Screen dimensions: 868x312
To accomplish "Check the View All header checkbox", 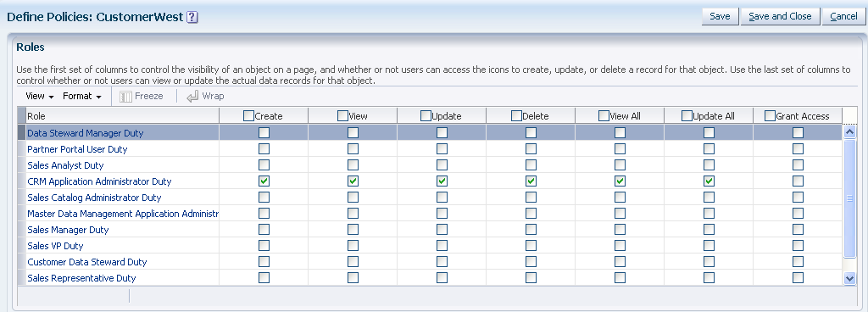I will pos(604,115).
